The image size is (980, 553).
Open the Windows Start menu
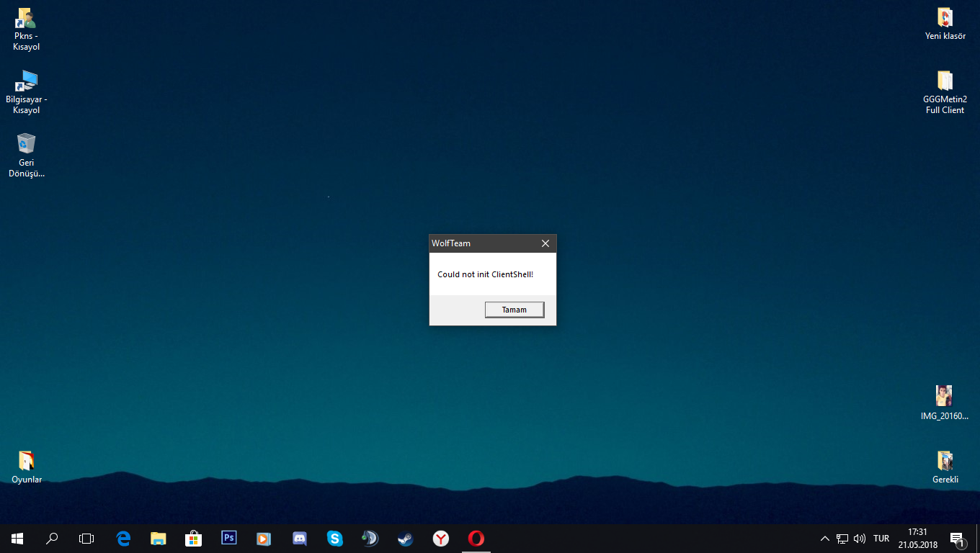17,539
